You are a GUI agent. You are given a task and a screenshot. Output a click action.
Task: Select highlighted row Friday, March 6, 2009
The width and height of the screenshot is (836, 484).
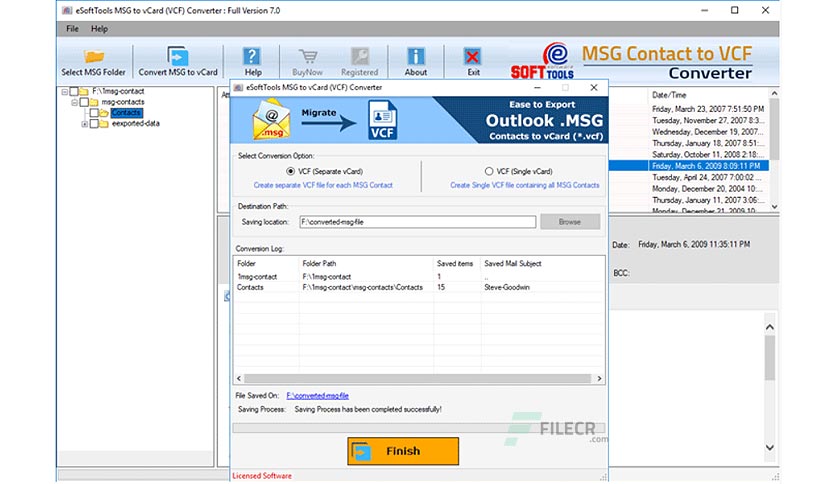[x=708, y=166]
